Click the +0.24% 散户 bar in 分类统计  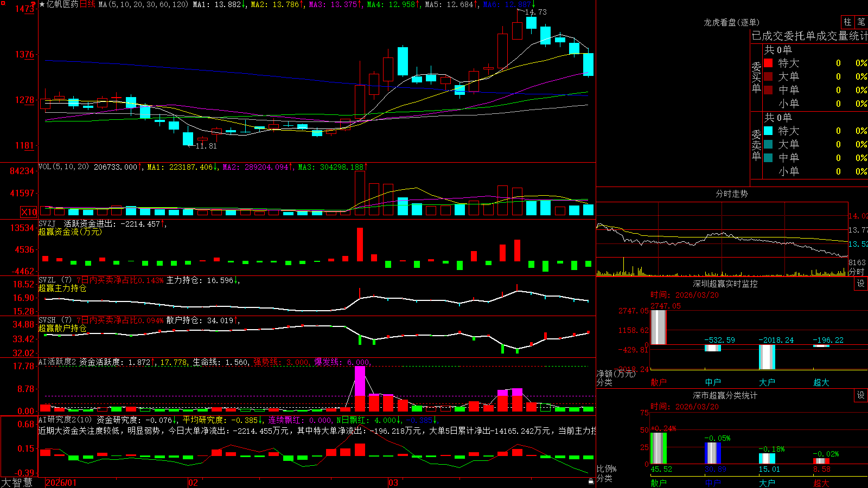[x=658, y=448]
